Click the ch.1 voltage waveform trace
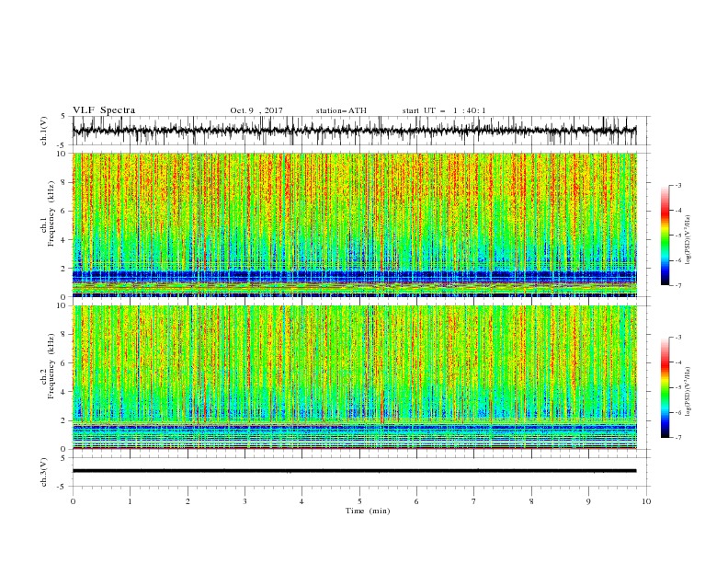This screenshot has width=728, height=563. (354, 131)
